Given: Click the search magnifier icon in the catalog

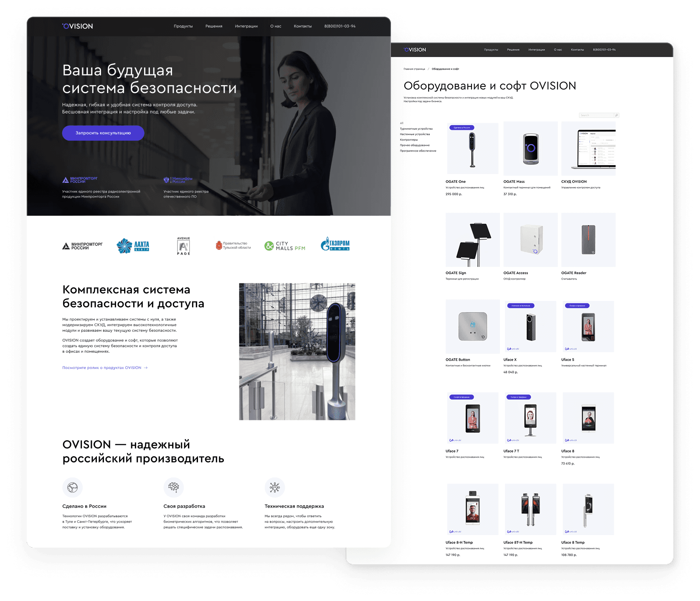Looking at the screenshot, I should 616,115.
